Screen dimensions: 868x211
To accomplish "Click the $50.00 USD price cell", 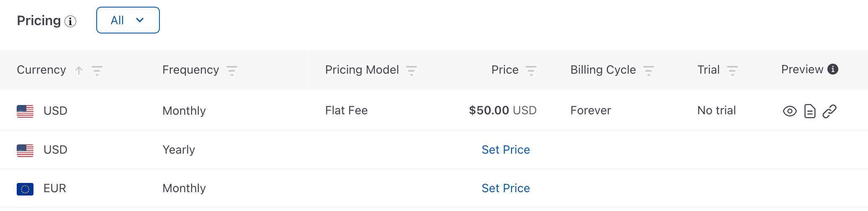I will 503,111.
